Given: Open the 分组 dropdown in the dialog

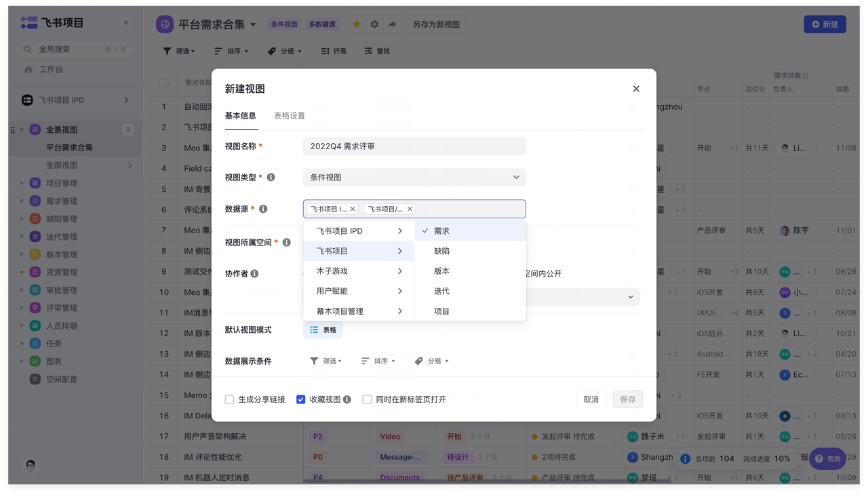Looking at the screenshot, I should coord(432,361).
